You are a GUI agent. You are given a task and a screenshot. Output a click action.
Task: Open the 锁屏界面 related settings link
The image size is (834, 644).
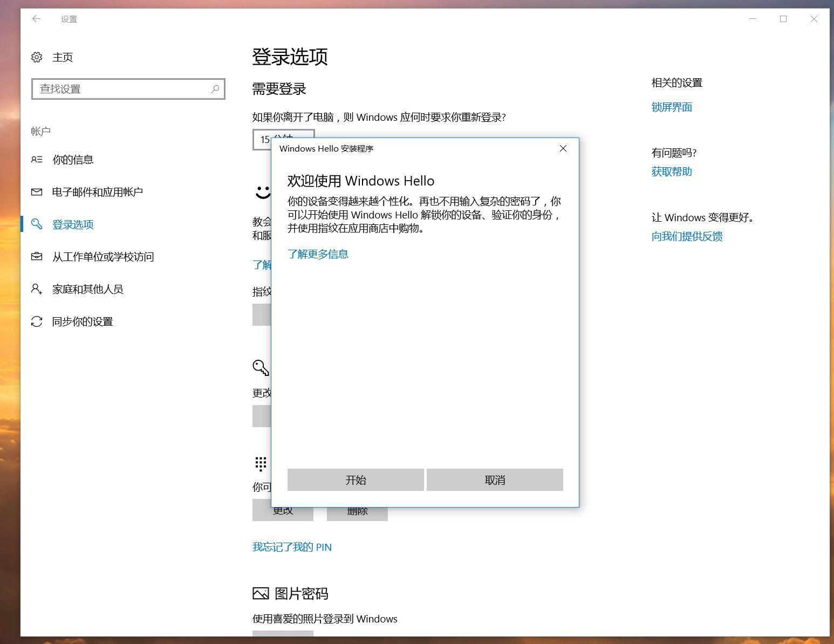click(671, 107)
